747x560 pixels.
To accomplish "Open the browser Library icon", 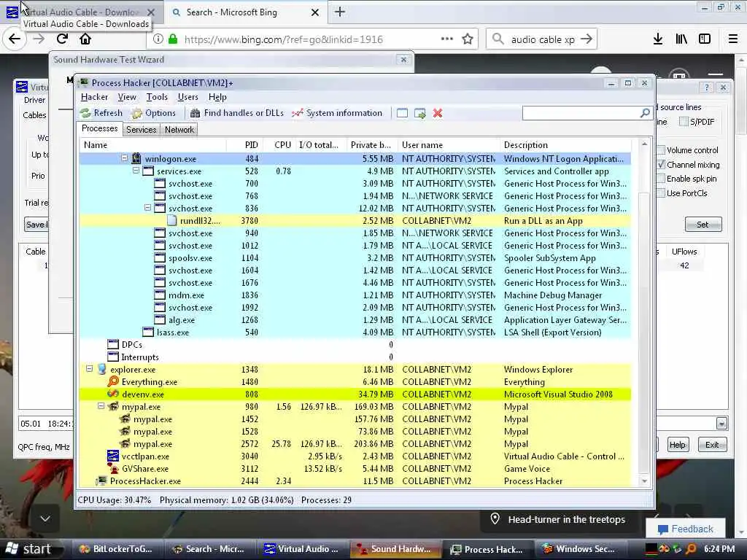I will (x=681, y=39).
